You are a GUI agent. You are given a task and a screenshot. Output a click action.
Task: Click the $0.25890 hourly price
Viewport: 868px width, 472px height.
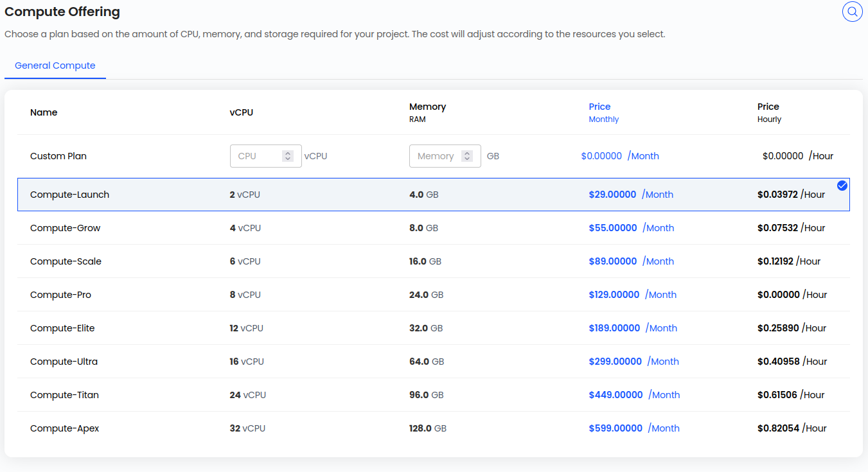click(778, 328)
